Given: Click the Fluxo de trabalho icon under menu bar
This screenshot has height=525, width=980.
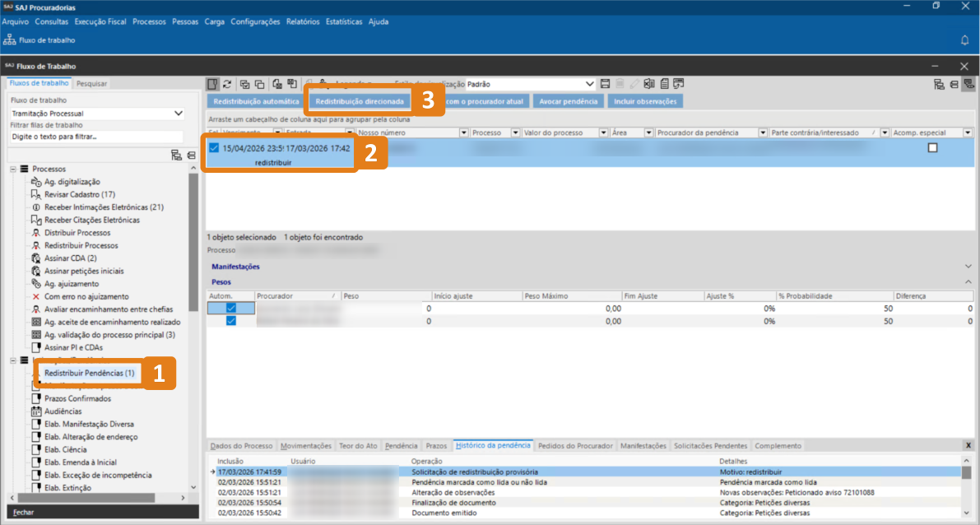Looking at the screenshot, I should 10,39.
